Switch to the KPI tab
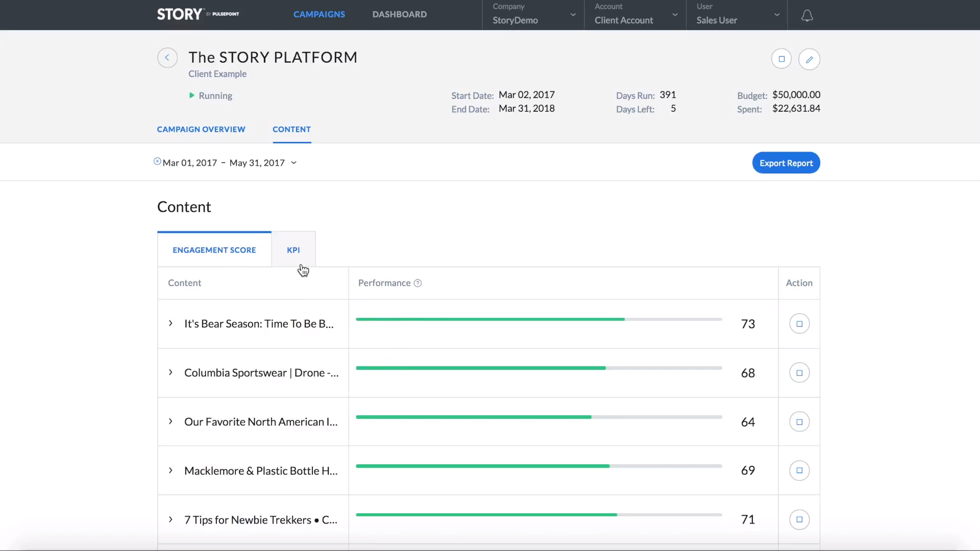This screenshot has width=980, height=551. pyautogui.click(x=293, y=250)
